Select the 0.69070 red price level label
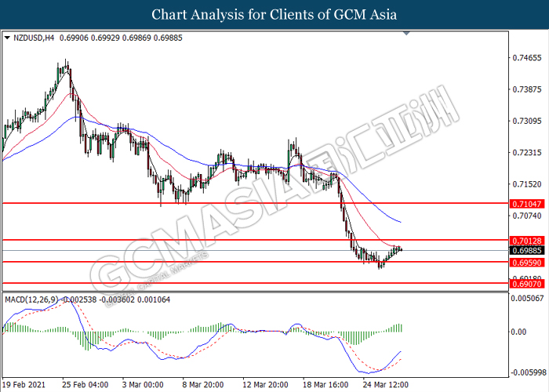This screenshot has height=392, width=549. click(527, 284)
